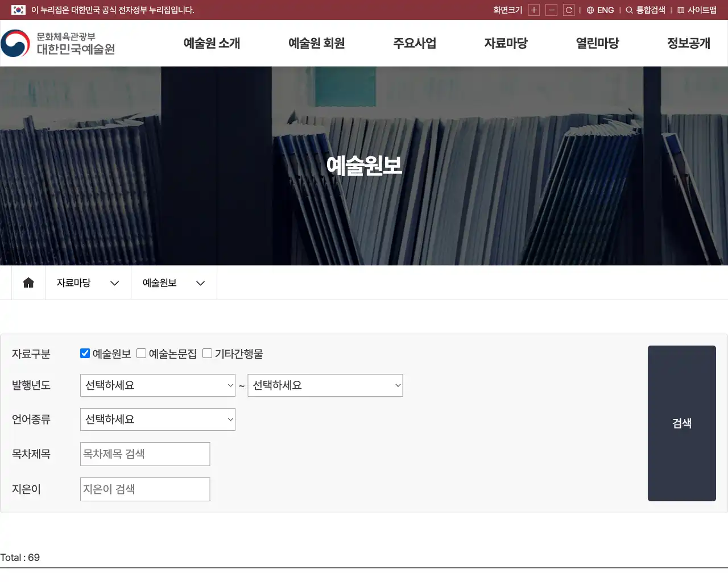
Task: Open the 예술원 회원 menu
Action: coord(317,43)
